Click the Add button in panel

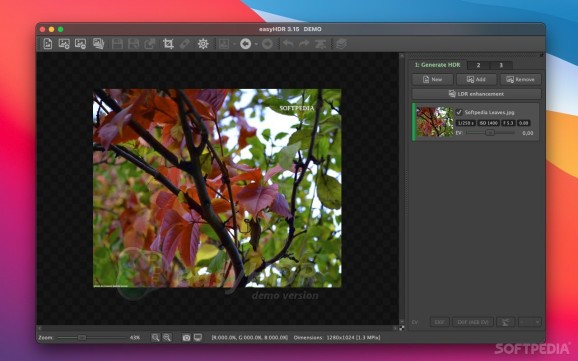click(476, 79)
